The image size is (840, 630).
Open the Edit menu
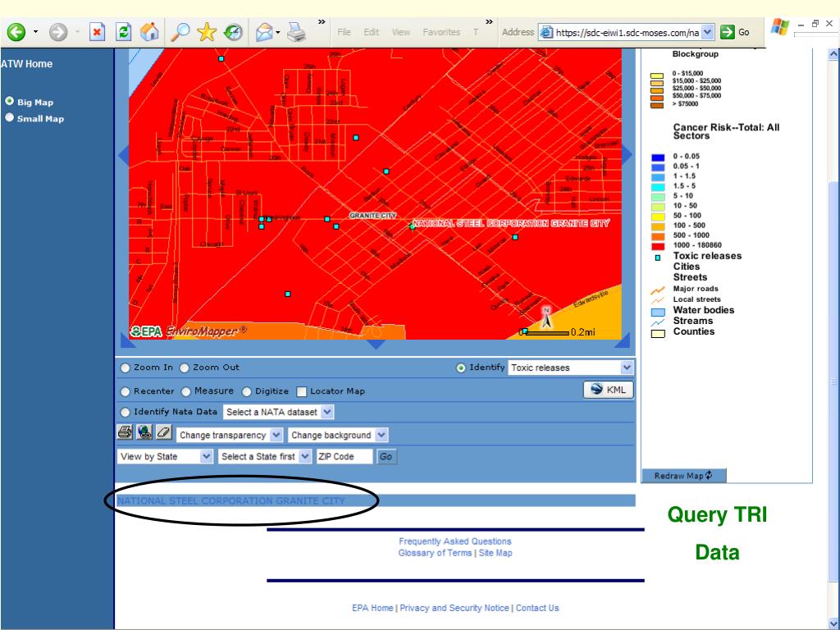[372, 32]
